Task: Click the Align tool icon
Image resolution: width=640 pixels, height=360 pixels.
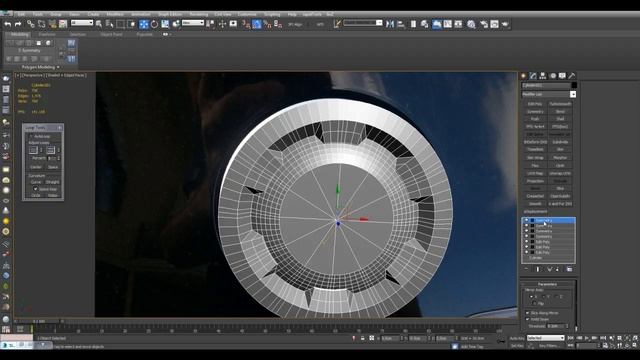Action: click(x=401, y=24)
